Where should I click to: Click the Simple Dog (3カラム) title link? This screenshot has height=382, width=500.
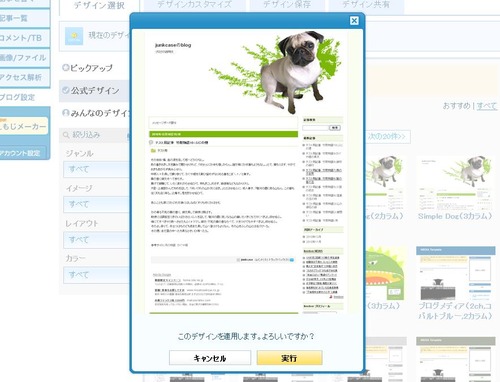[455, 216]
